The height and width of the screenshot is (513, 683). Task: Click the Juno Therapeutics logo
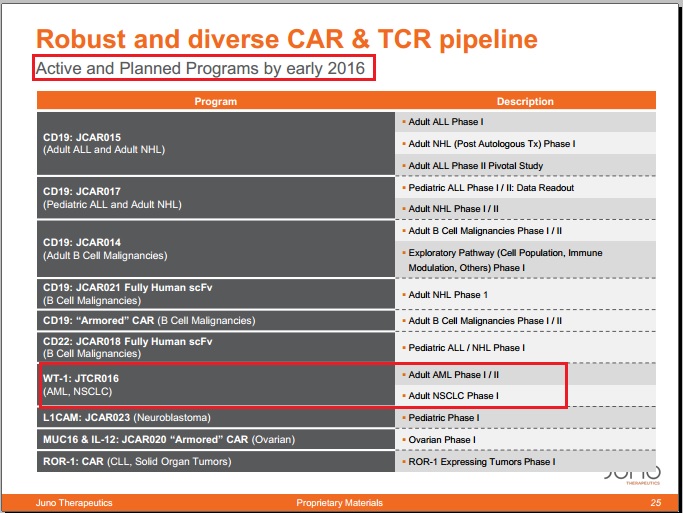click(631, 472)
